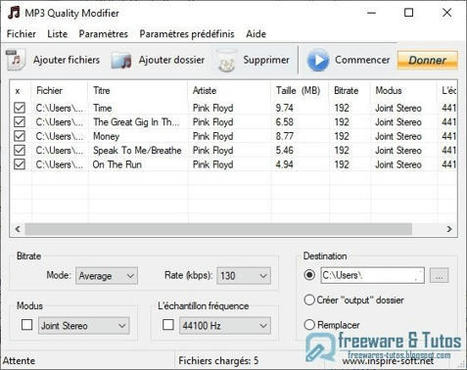The height and width of the screenshot is (370, 467).
Task: Uncheck The Great Gig In Th... row checkbox
Action: (19, 122)
